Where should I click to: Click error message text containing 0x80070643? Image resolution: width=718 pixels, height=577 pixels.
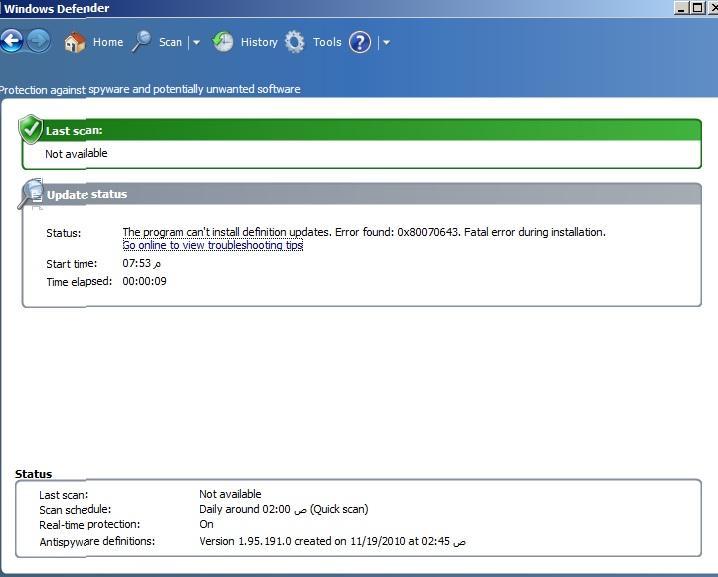pos(364,232)
